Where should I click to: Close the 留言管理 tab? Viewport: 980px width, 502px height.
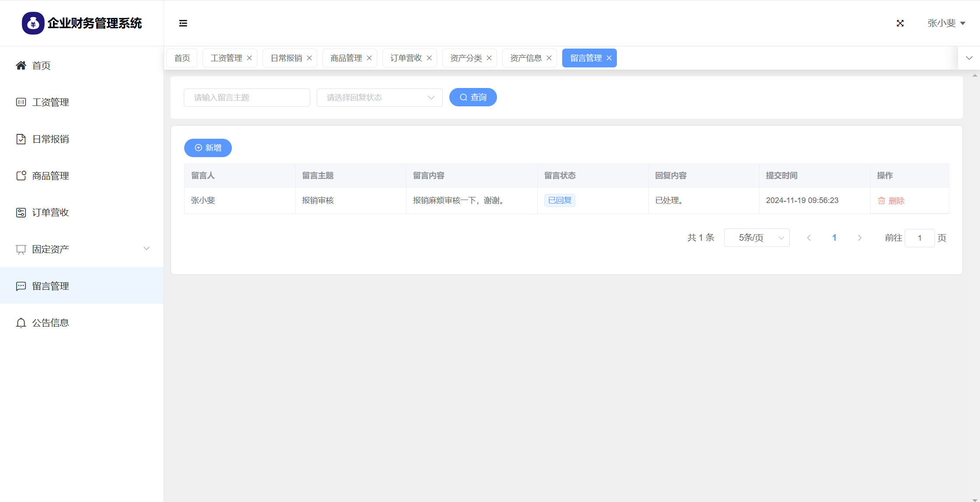pos(609,58)
